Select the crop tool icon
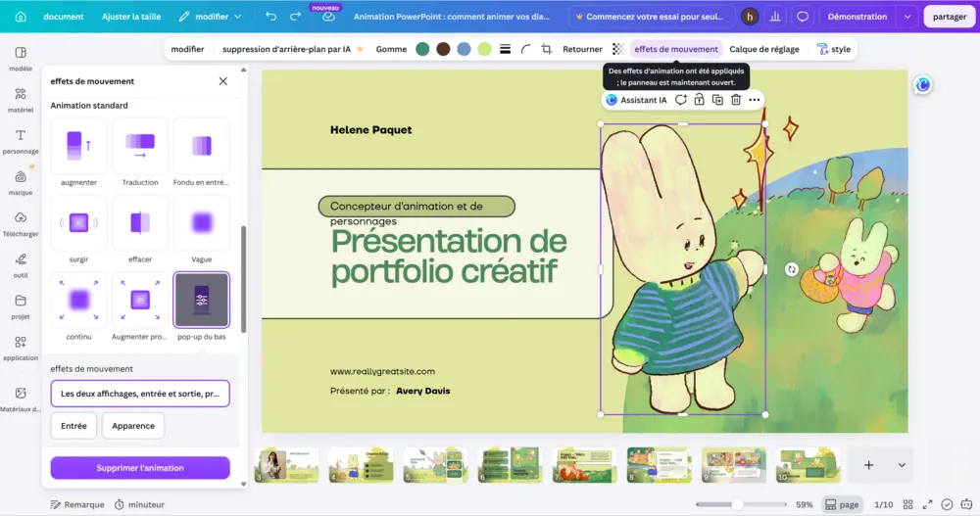Image resolution: width=980 pixels, height=516 pixels. pos(546,49)
